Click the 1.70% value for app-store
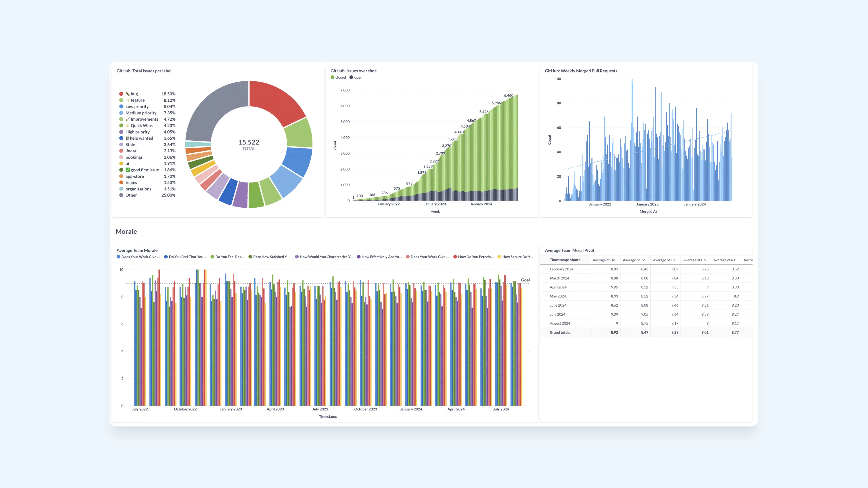The width and height of the screenshot is (868, 488). coord(170,176)
